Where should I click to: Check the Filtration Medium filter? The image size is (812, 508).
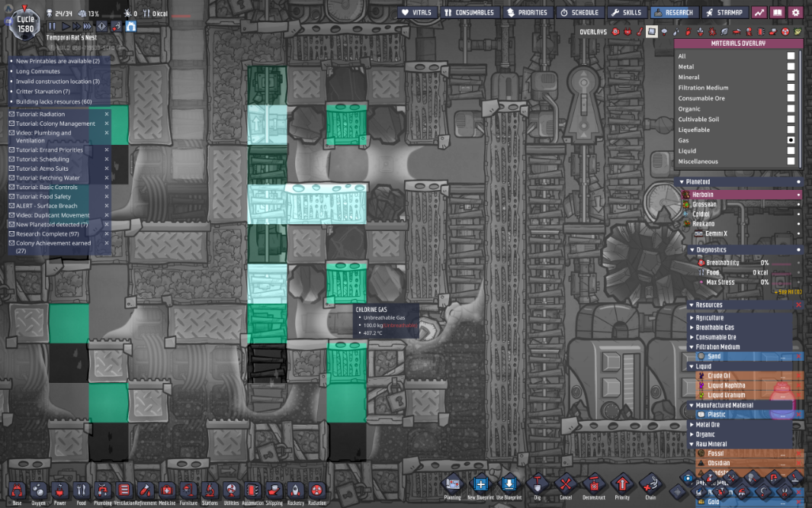[x=791, y=88]
